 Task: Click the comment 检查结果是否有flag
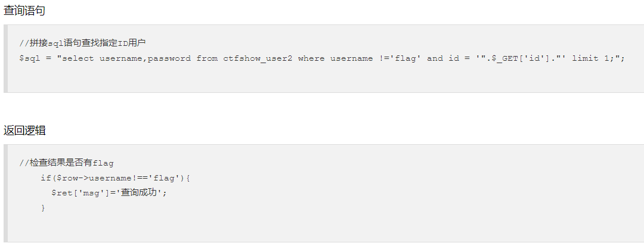click(x=66, y=163)
